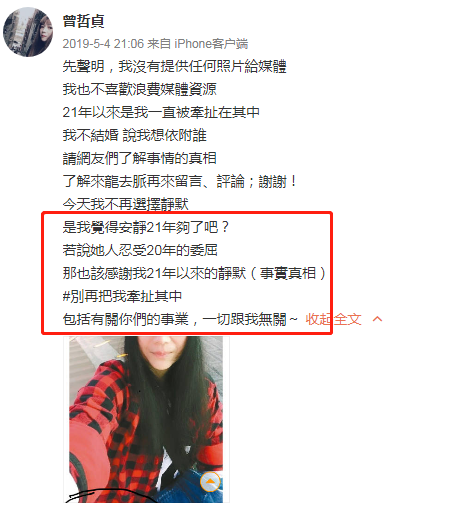Screen dimensions: 464x511
Task: Click the 收起全文 link
Action: pos(333,319)
